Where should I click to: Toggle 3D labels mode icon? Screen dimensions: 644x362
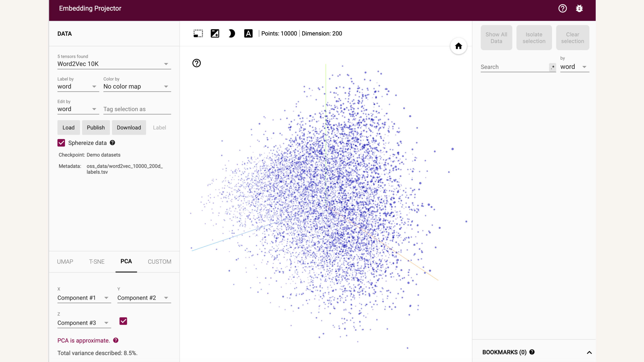(248, 33)
